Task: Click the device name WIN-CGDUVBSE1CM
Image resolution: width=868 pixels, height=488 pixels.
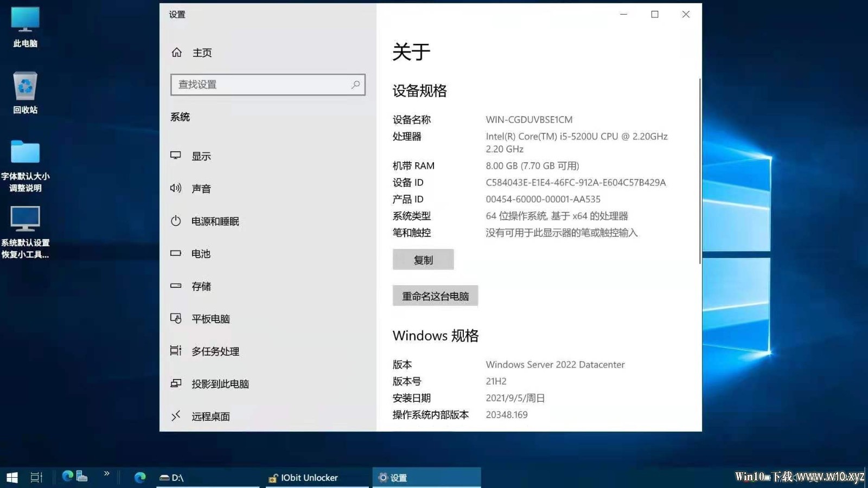Action: click(x=529, y=119)
